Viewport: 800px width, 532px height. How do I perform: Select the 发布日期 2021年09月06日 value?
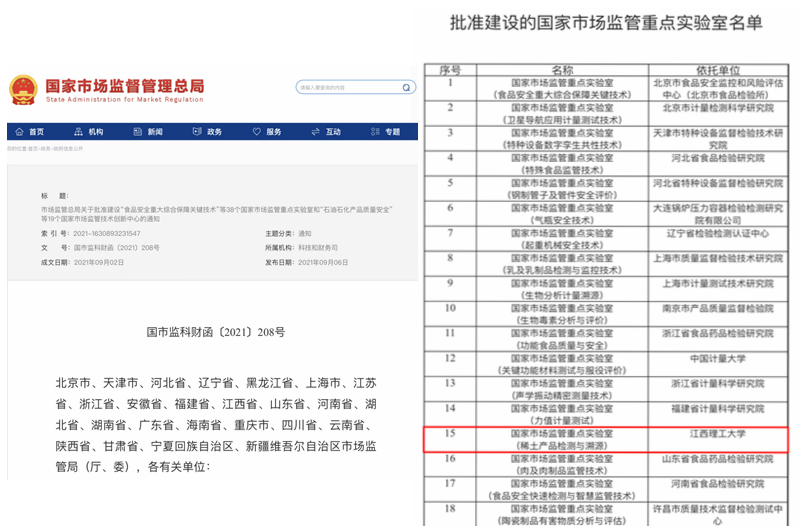323,262
